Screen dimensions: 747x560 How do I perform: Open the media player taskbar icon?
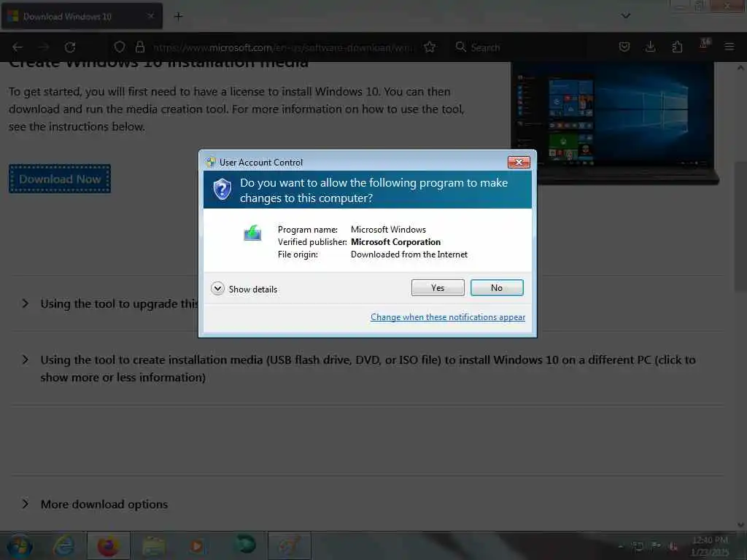[x=198, y=545]
